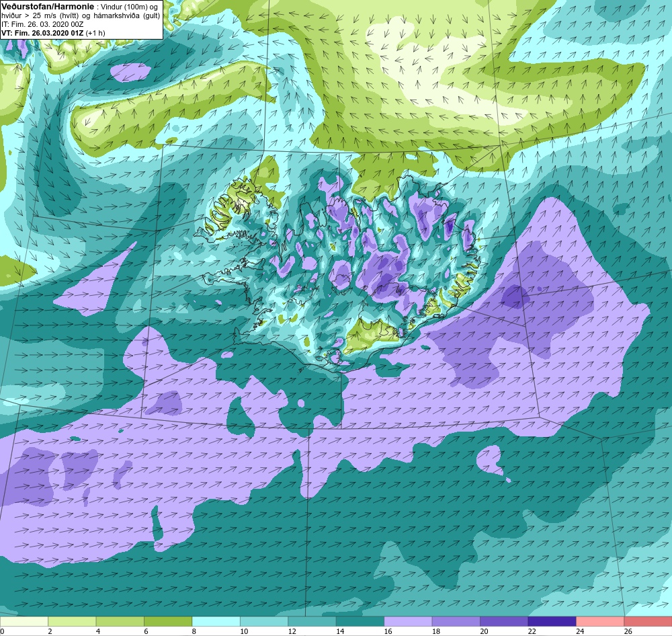Click the legend label '20'
The height and width of the screenshot is (636, 672).
484,631
